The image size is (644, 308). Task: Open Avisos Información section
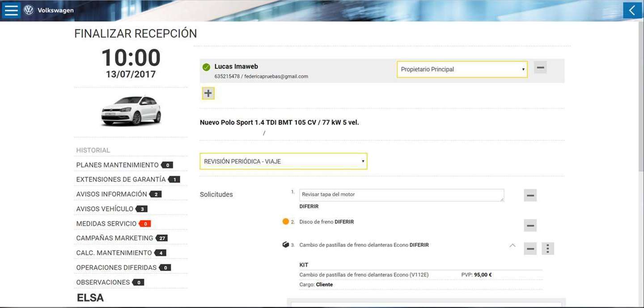point(111,194)
